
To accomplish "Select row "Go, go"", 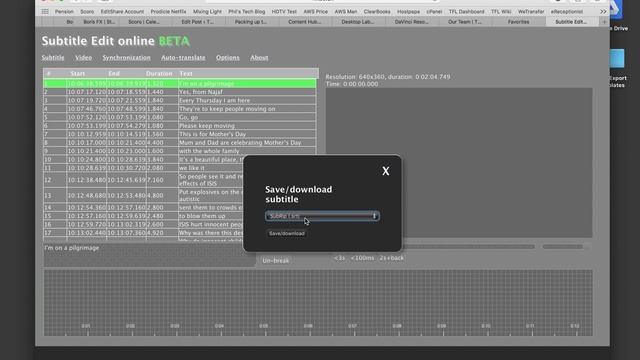I will tap(180, 117).
